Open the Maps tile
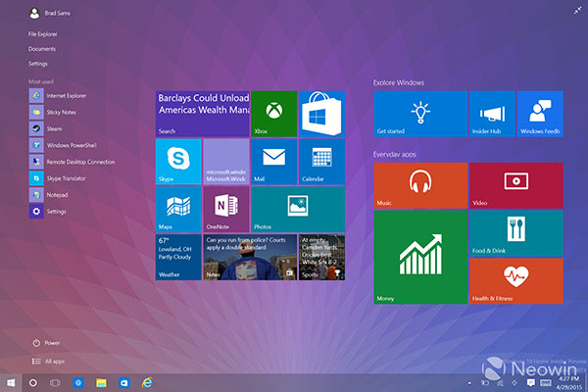Viewport: 588px width, 392px height. point(178,210)
